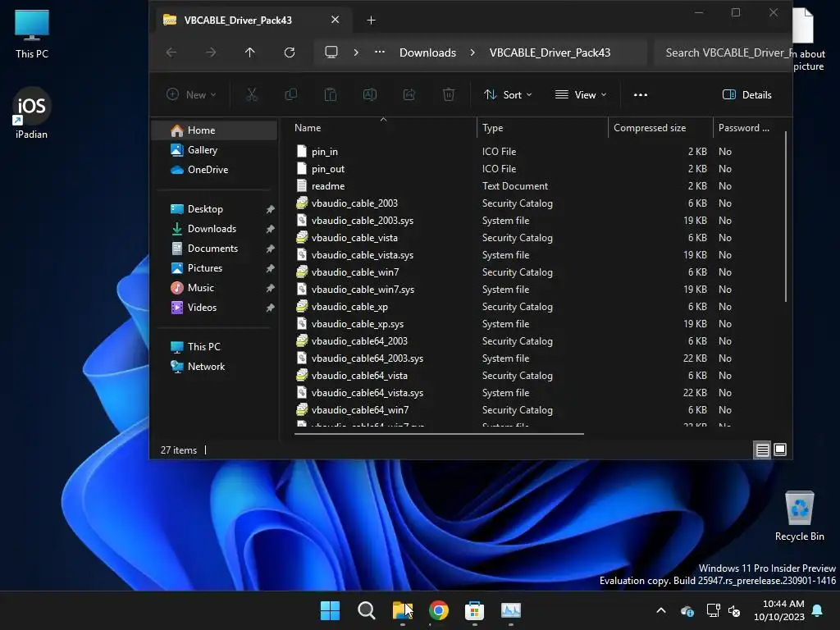This screenshot has width=840, height=630.
Task: Open Documents in quick access
Action: [216, 249]
